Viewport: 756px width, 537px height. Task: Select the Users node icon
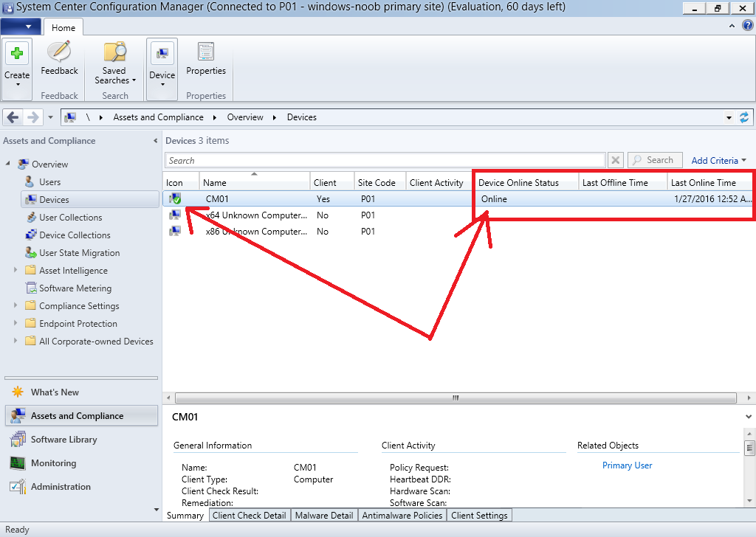point(30,181)
